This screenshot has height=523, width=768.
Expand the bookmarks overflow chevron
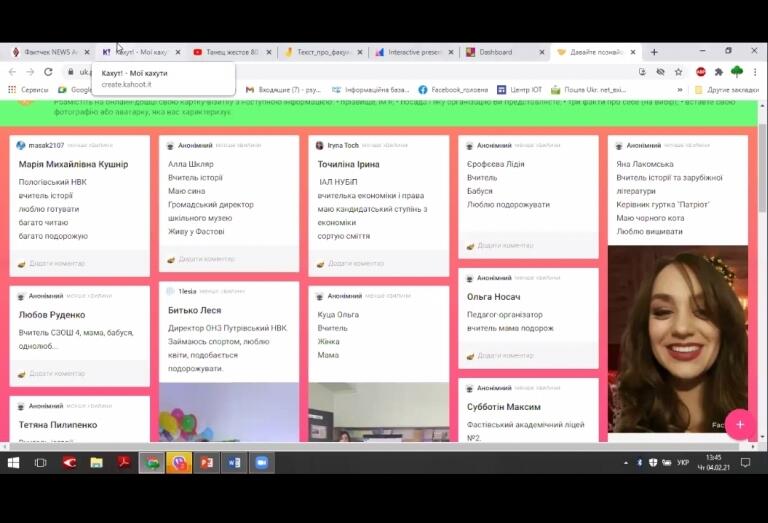click(680, 90)
